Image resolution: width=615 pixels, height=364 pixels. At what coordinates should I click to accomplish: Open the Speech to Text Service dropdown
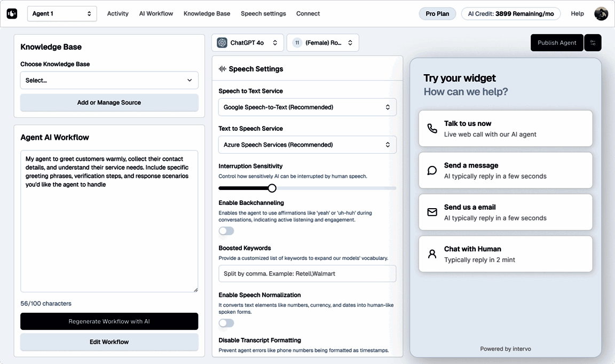tap(307, 107)
